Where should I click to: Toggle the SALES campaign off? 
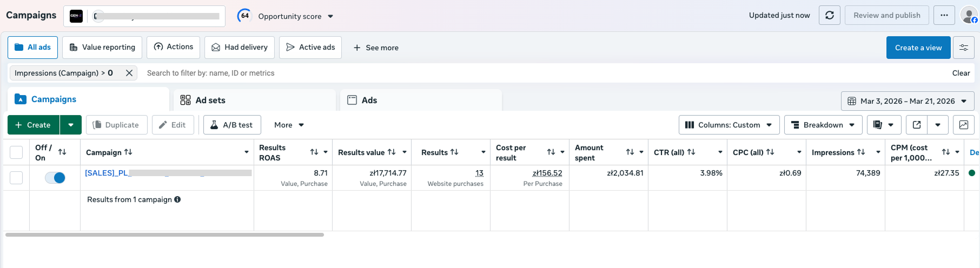55,178
